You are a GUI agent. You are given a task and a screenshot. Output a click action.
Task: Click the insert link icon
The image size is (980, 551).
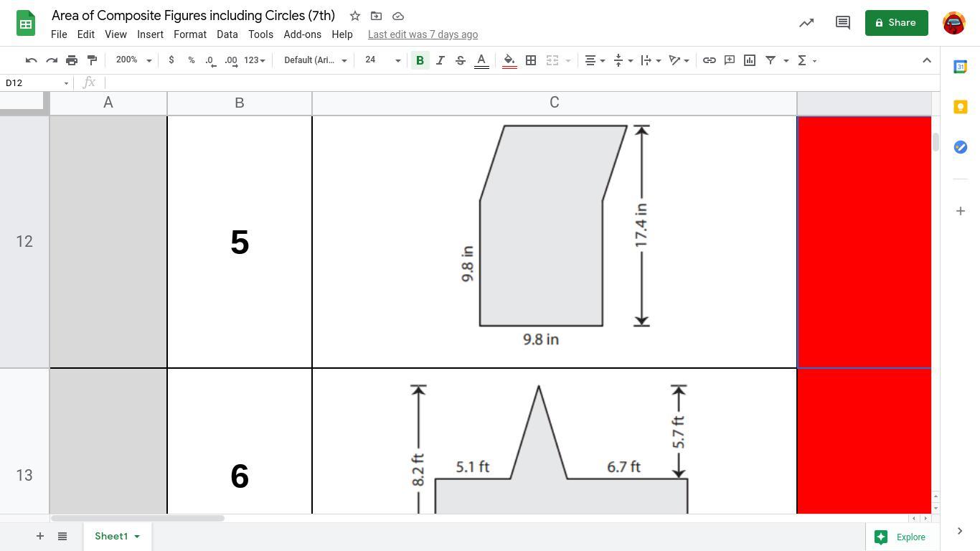[709, 60]
